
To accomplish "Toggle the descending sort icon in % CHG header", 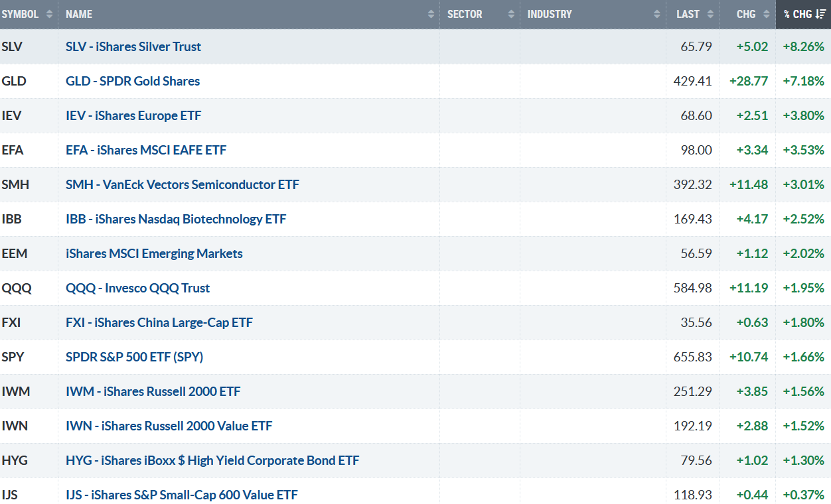I will click(x=820, y=14).
